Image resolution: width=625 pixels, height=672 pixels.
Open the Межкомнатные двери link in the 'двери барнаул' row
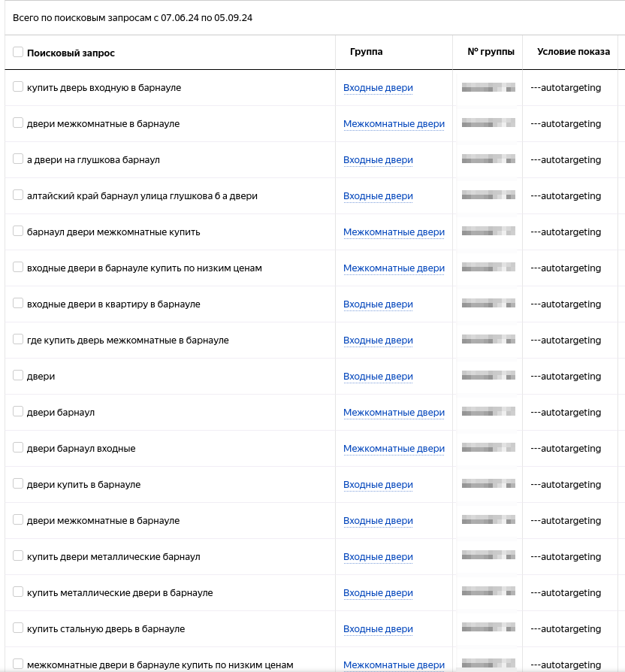point(394,413)
